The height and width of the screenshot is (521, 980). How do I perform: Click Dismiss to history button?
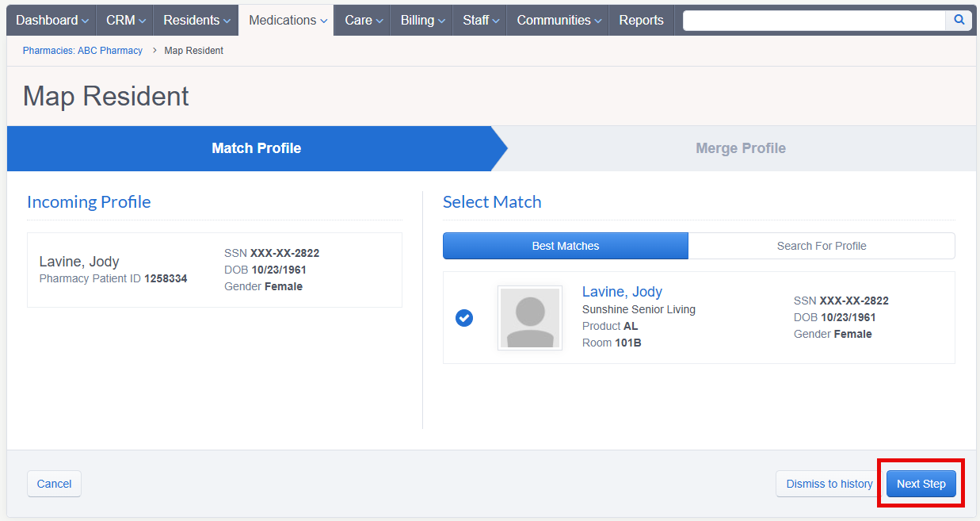829,484
